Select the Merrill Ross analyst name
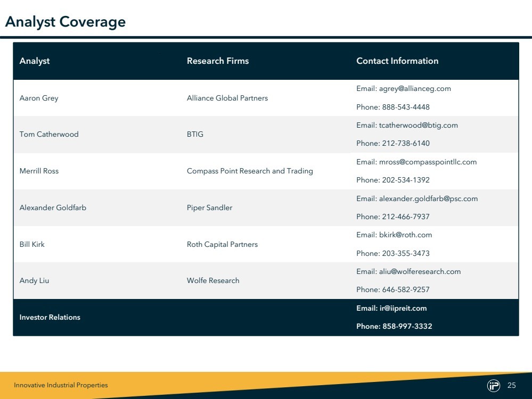This screenshot has width=532, height=399. [x=39, y=171]
